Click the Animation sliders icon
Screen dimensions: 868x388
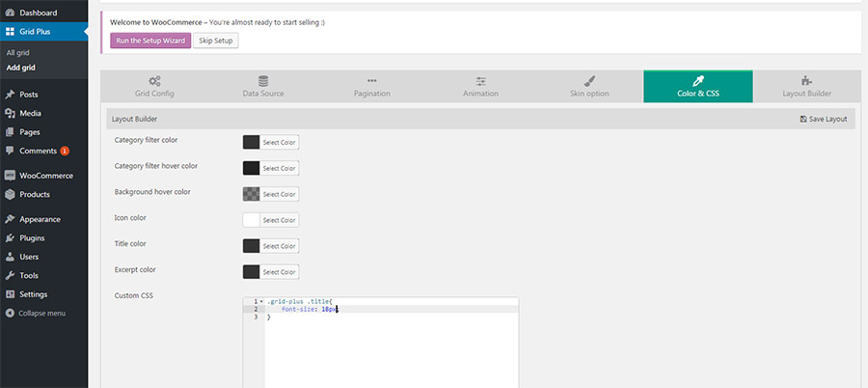480,81
